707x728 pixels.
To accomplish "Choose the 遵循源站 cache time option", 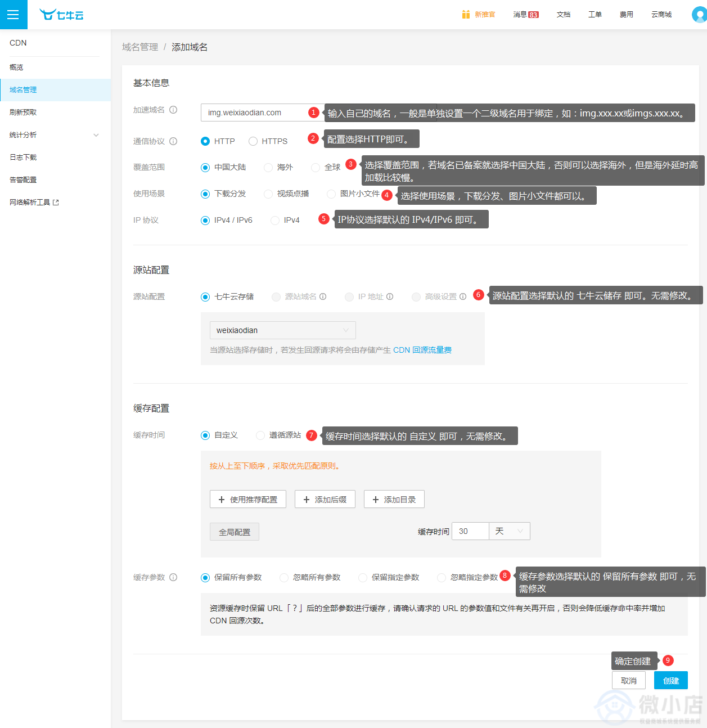I will tap(260, 435).
